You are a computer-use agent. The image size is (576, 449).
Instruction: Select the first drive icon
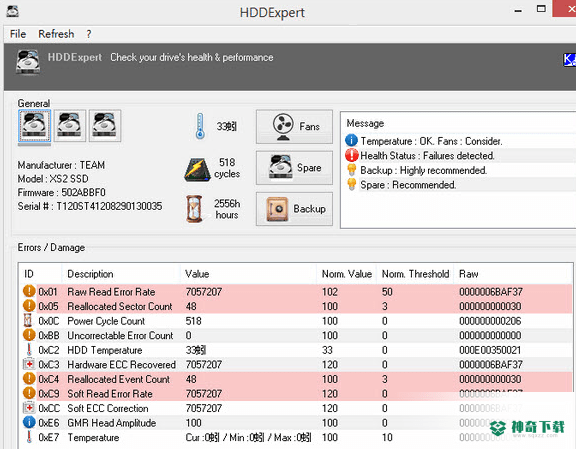34,126
